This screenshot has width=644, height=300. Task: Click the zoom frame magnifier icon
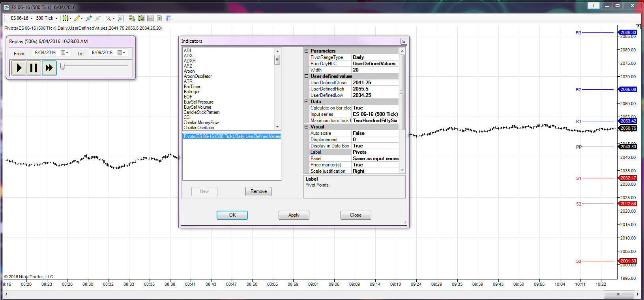coord(120,18)
